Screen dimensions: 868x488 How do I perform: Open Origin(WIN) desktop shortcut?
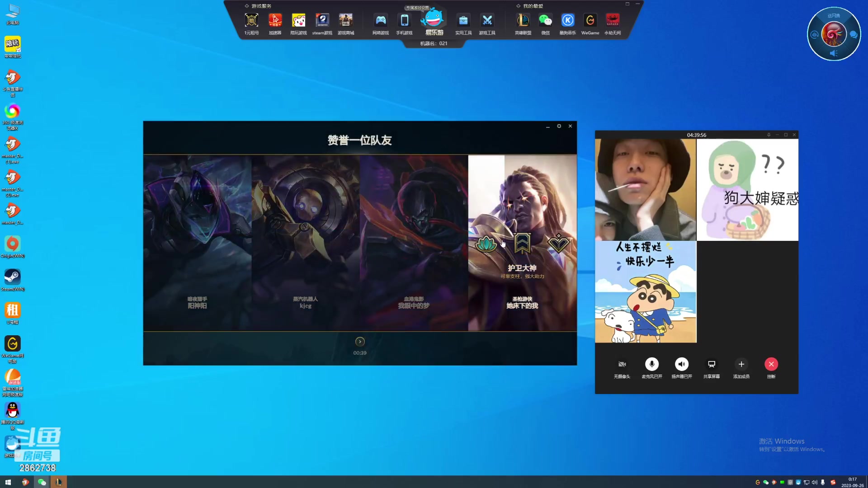point(13,247)
